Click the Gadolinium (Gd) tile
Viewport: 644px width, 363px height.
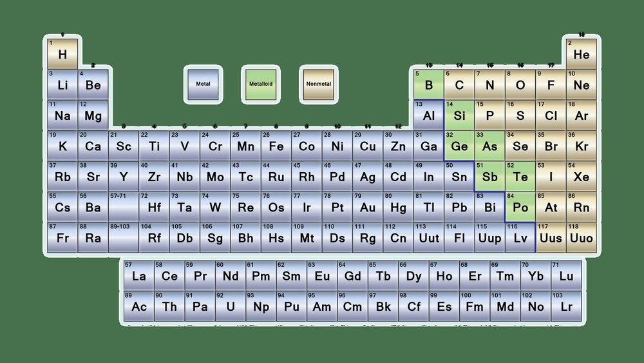pos(352,275)
